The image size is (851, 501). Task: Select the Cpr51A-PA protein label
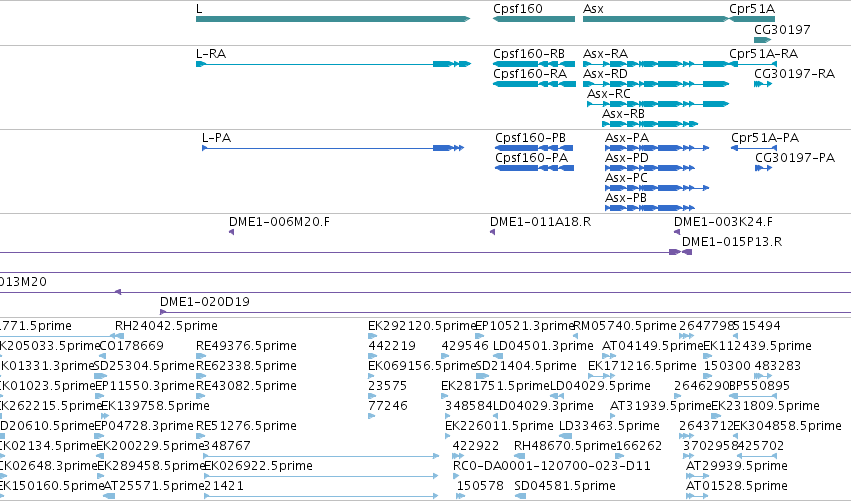coord(765,138)
